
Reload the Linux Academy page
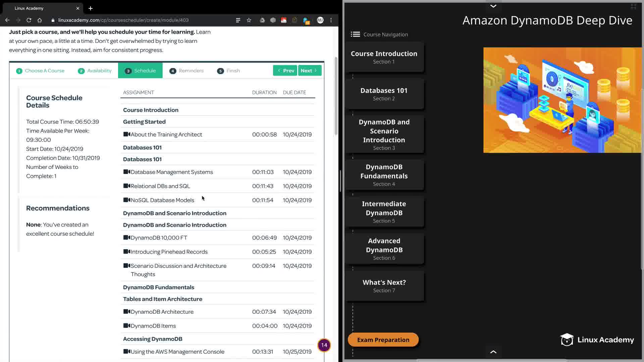coord(29,20)
